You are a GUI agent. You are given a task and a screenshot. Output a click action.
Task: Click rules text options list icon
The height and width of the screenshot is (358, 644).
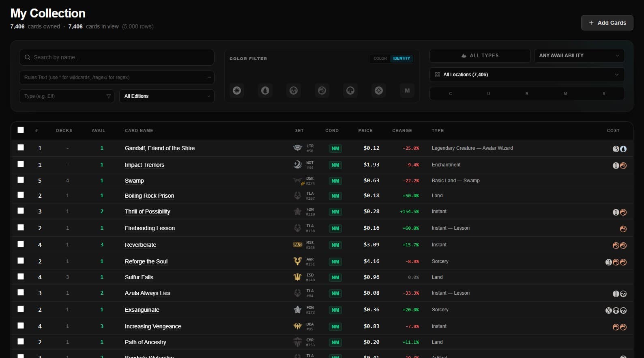[x=209, y=78]
